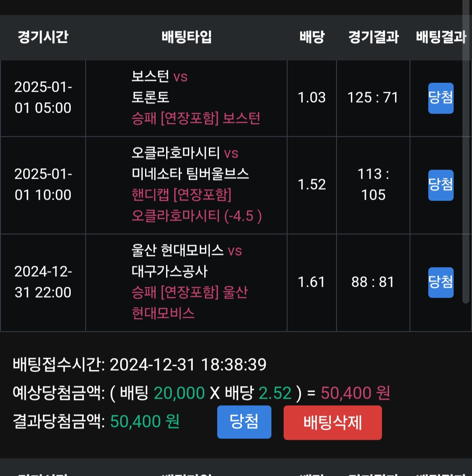Select the 승패 [연장포함] 보스턴 bet text
Viewport: 472px width, 476px height.
coord(196,118)
